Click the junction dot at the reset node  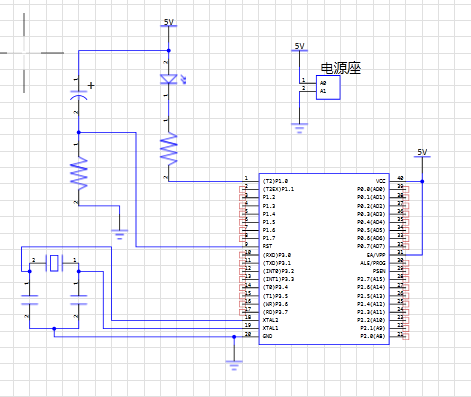tap(79, 132)
